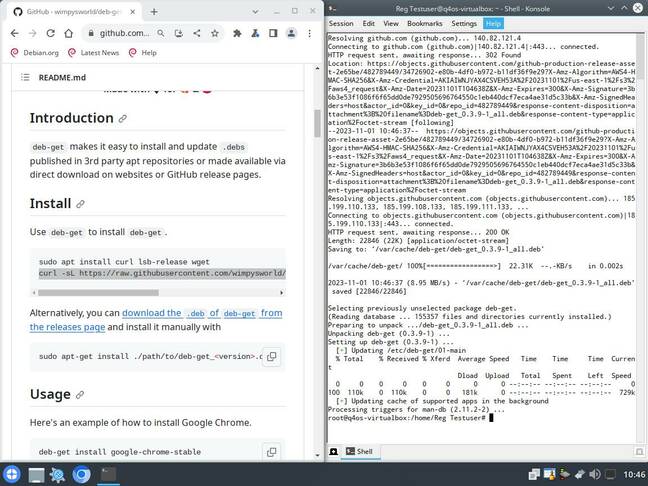Image resolution: width=648 pixels, height=486 pixels.
Task: Close the GitHub deb-get tab
Action: tap(132, 12)
